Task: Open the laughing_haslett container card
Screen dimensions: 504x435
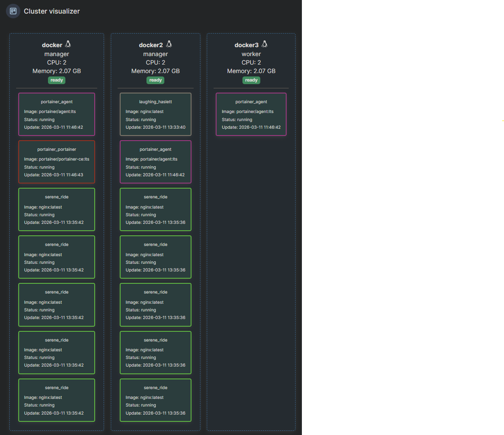Action: coord(155,114)
